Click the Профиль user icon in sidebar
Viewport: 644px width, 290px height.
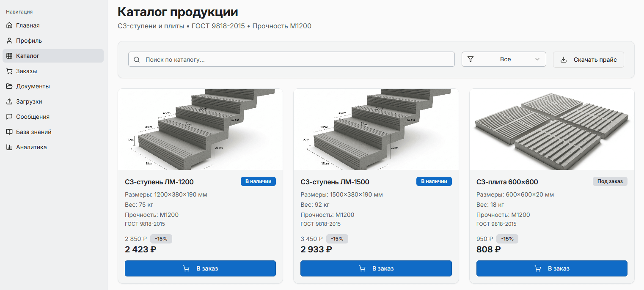pos(9,40)
